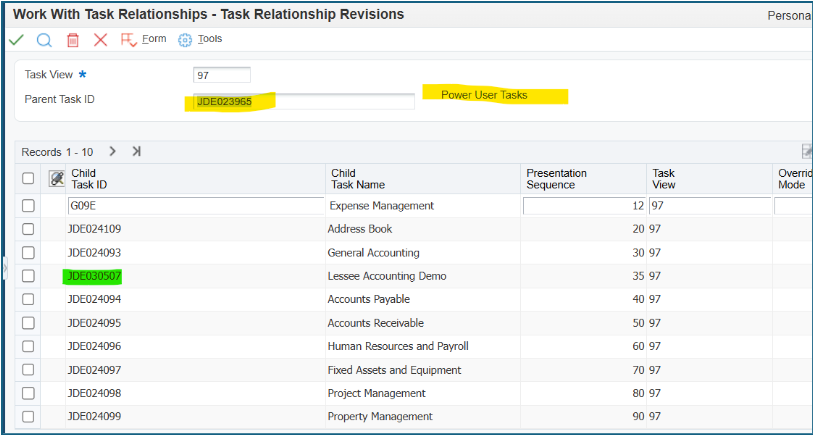This screenshot has width=813, height=435.
Task: Go to next page of records
Action: coord(113,151)
